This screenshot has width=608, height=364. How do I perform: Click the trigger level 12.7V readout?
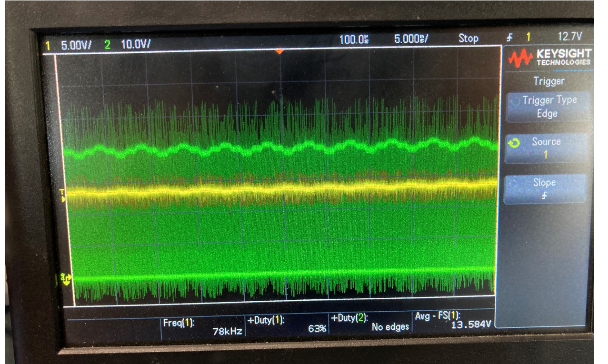pyautogui.click(x=569, y=36)
